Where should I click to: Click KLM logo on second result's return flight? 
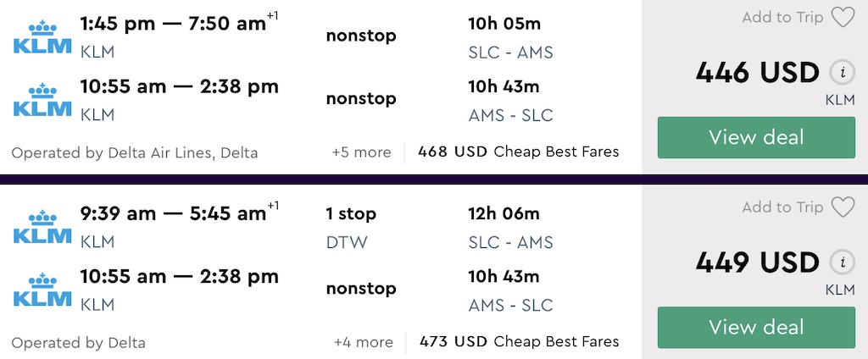tap(42, 289)
